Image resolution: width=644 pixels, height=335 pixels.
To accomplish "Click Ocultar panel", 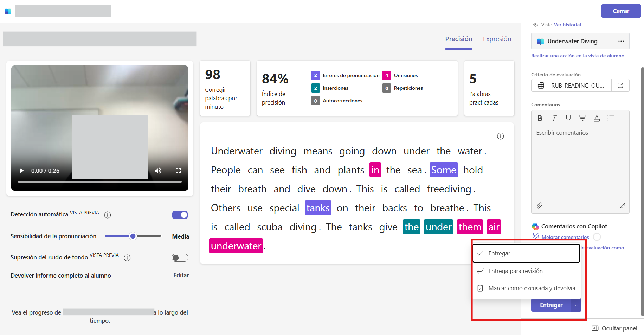I will 614,328.
